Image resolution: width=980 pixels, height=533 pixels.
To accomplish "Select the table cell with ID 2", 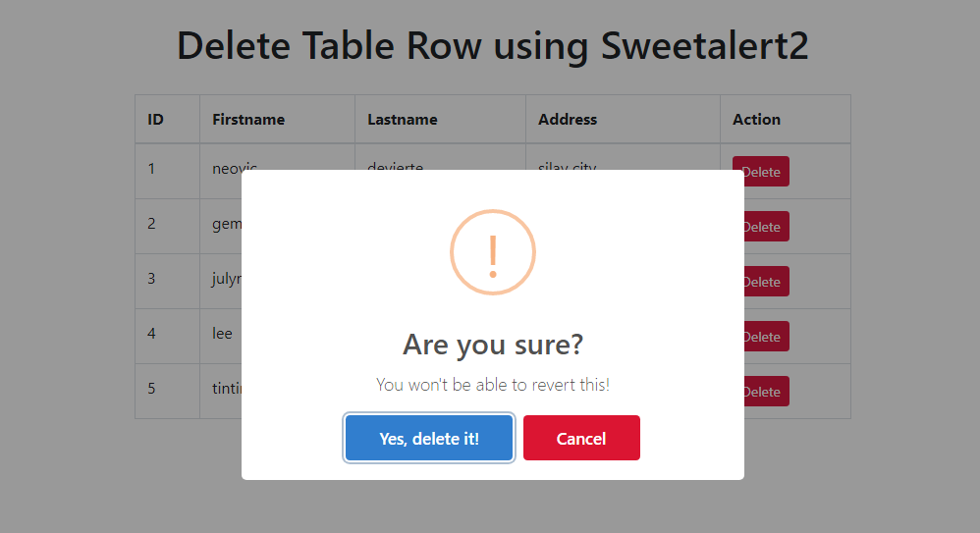I will 168,226.
